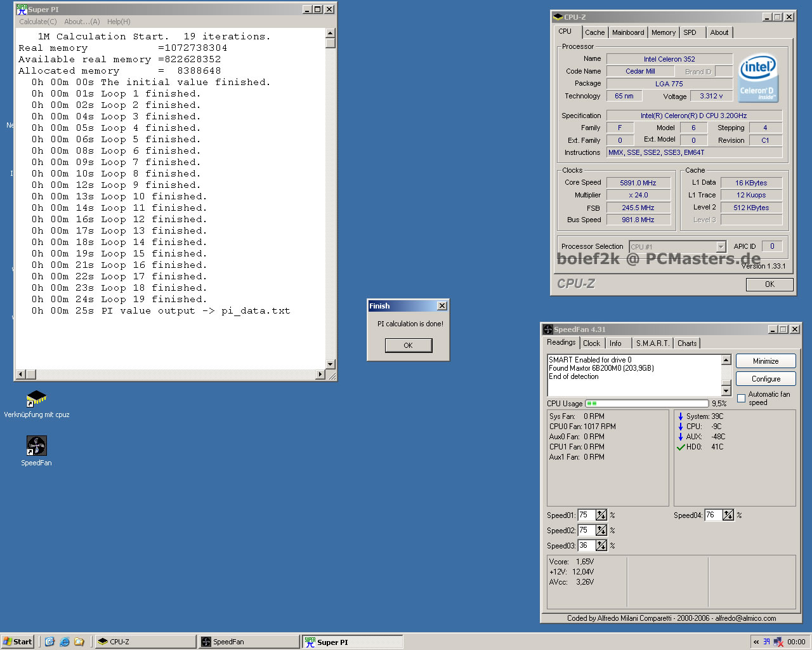Click the Speed01 input field in SpeedFan

click(x=586, y=515)
